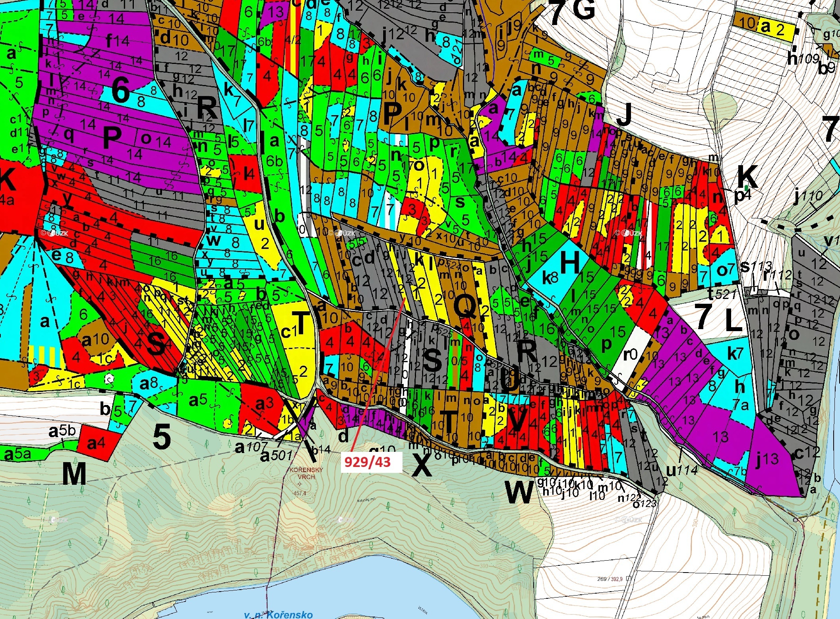Click the v. n. Kořensko water label
Viewport: 840px width, 619px height.
pyautogui.click(x=278, y=615)
